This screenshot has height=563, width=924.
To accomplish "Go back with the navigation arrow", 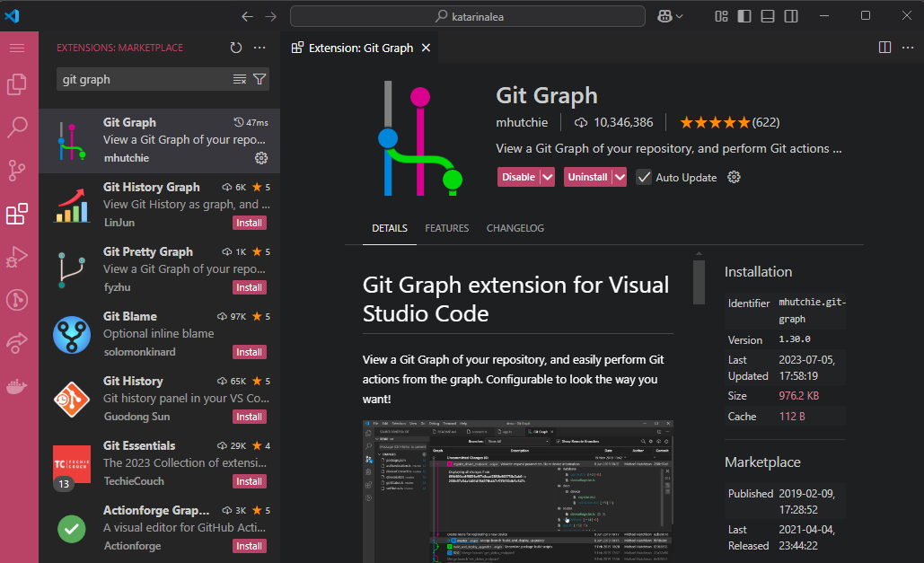I will (x=247, y=16).
